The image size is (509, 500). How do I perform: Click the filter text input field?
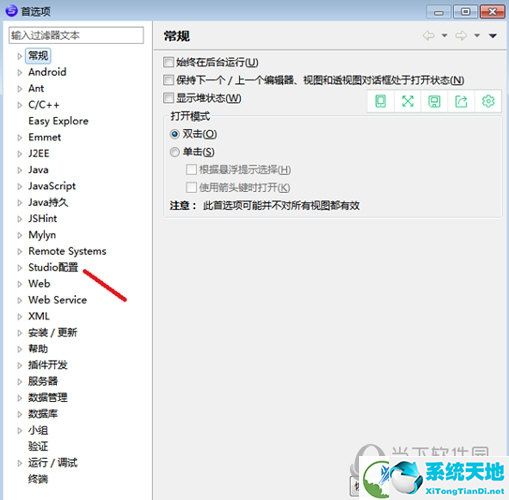76,35
